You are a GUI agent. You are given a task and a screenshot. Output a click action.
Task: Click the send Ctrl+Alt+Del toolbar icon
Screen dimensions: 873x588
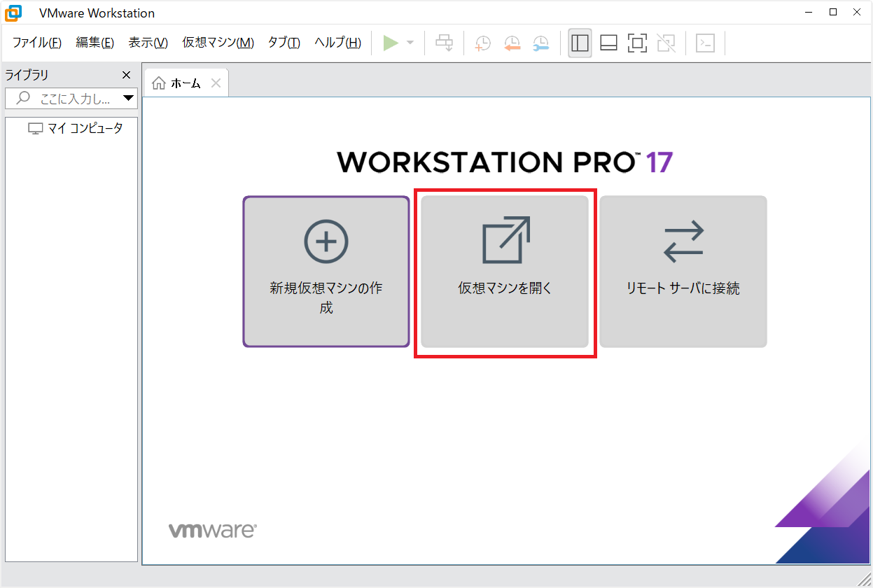445,43
